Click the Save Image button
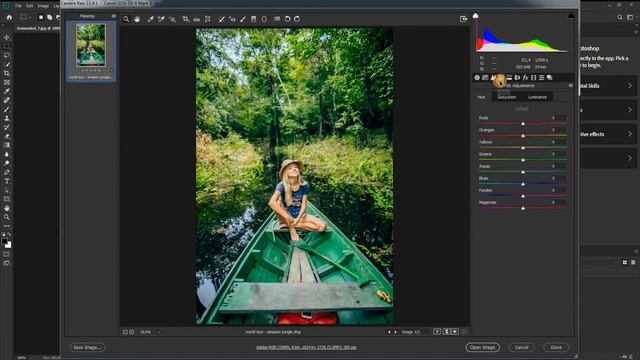Screen dimensions: 640x360 click(87, 347)
